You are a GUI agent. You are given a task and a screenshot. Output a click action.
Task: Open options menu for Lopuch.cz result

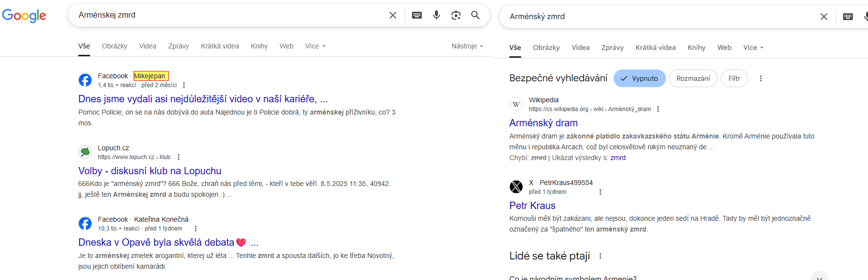click(179, 157)
